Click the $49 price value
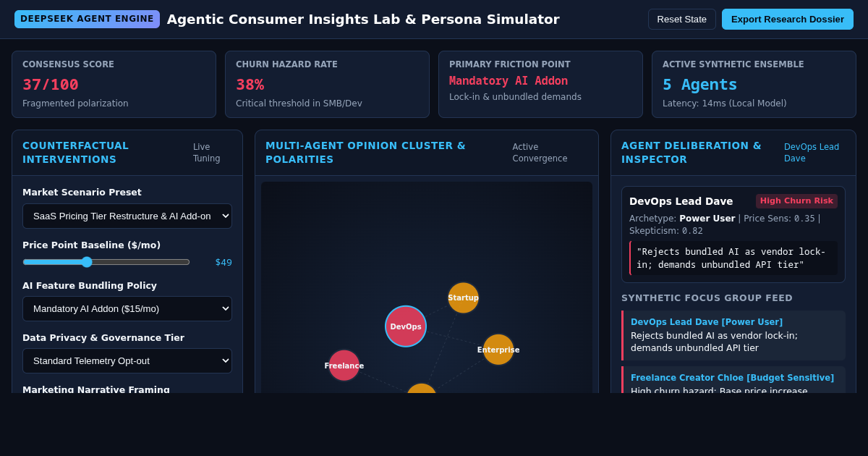 coord(224,262)
